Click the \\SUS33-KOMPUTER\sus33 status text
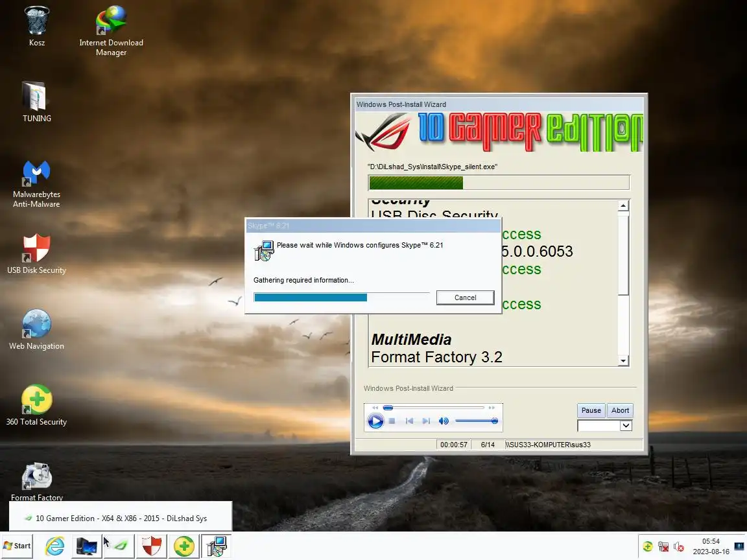The image size is (747, 560). click(x=548, y=445)
